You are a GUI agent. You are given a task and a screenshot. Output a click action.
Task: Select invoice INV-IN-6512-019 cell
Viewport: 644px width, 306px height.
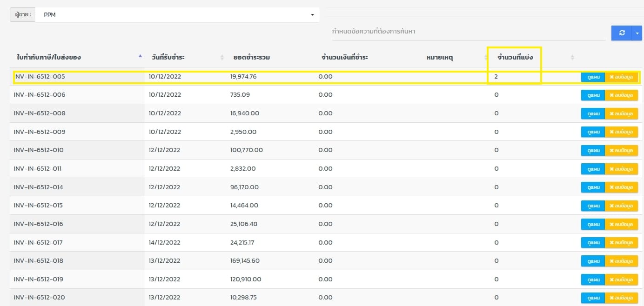tap(40, 279)
